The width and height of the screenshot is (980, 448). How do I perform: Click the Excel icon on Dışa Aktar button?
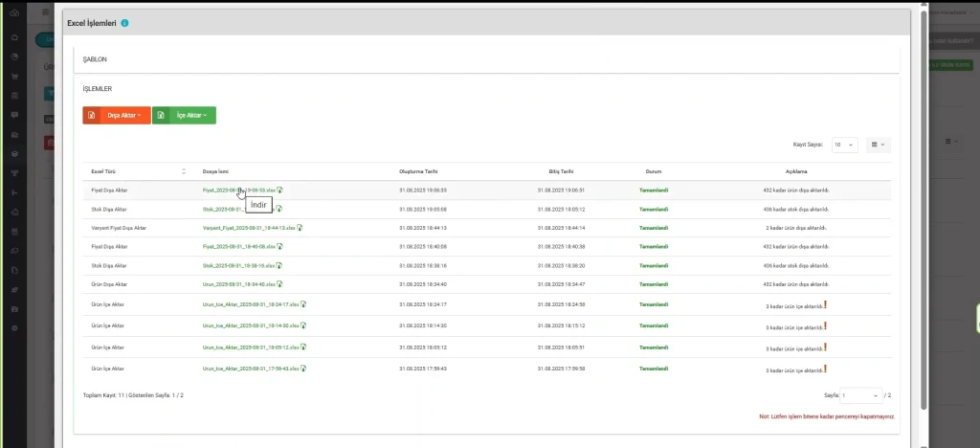(91, 115)
